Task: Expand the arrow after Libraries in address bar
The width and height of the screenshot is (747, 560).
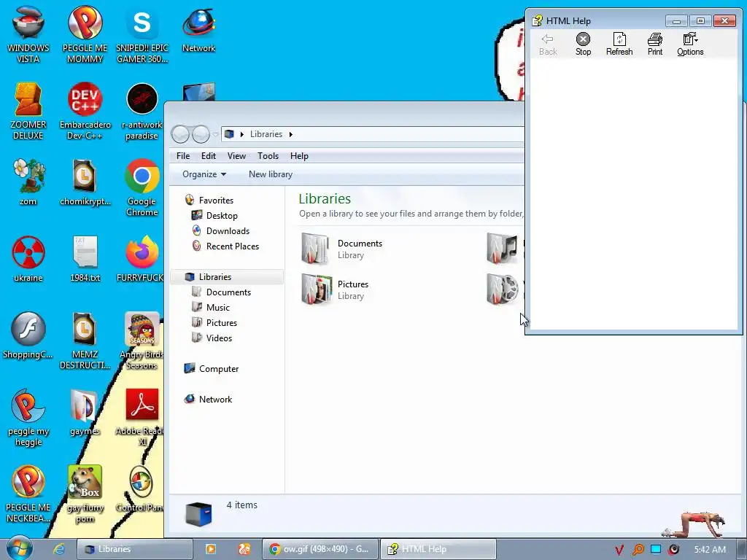Action: click(290, 134)
